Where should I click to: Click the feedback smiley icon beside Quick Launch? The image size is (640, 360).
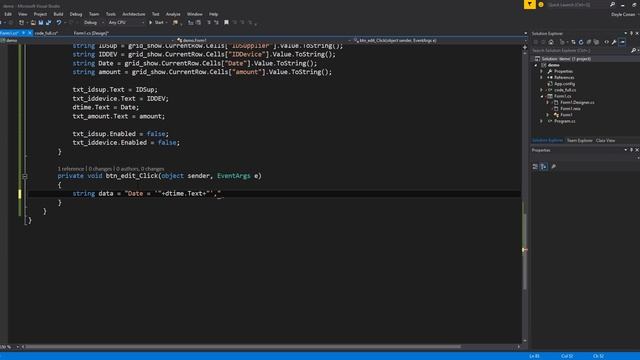541,4
